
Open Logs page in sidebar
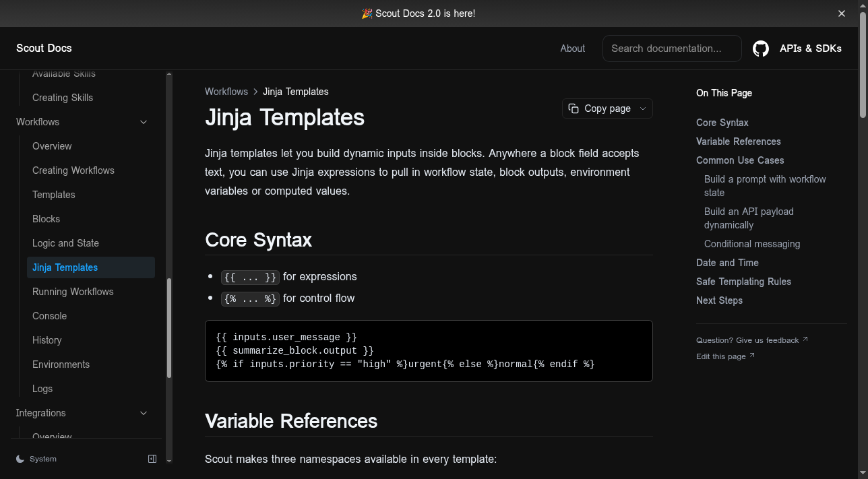(42, 389)
